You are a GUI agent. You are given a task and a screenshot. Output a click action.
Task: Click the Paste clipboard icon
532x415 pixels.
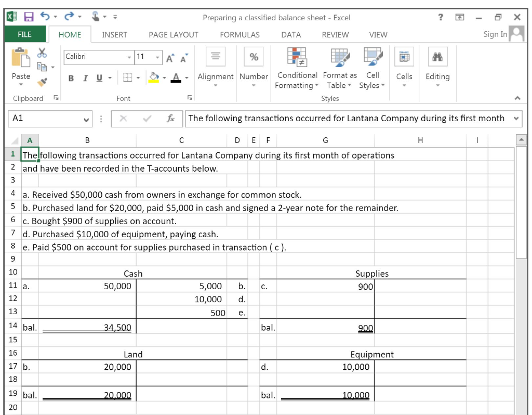(x=21, y=58)
